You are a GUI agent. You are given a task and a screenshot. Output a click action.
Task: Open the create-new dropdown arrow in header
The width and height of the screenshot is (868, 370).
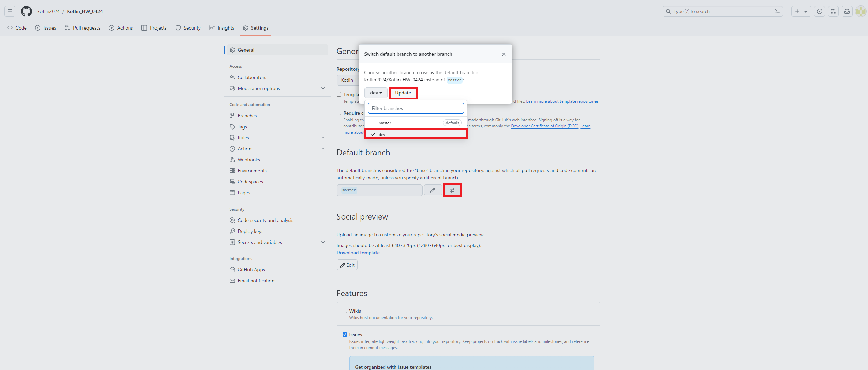806,11
